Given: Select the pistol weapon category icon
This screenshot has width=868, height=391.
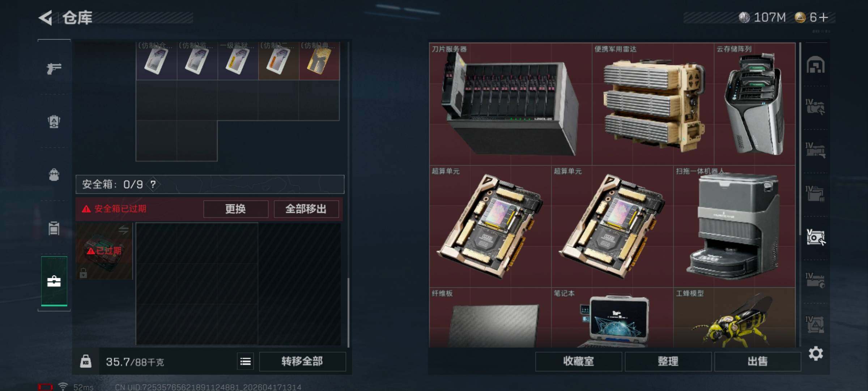Looking at the screenshot, I should (54, 68).
